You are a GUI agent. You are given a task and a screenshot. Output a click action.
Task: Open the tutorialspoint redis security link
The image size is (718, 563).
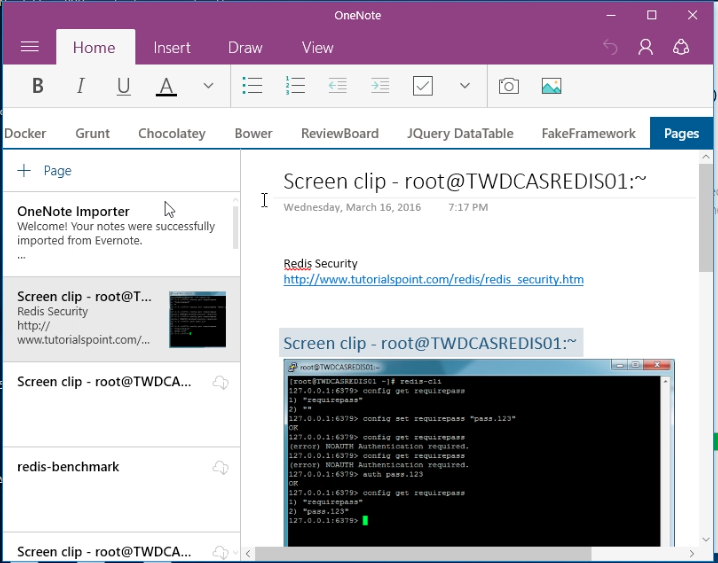coord(433,279)
